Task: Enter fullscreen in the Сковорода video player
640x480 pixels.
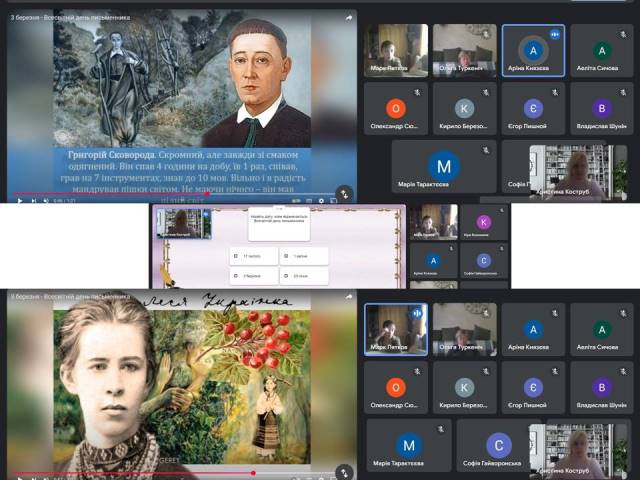Action: (x=333, y=200)
